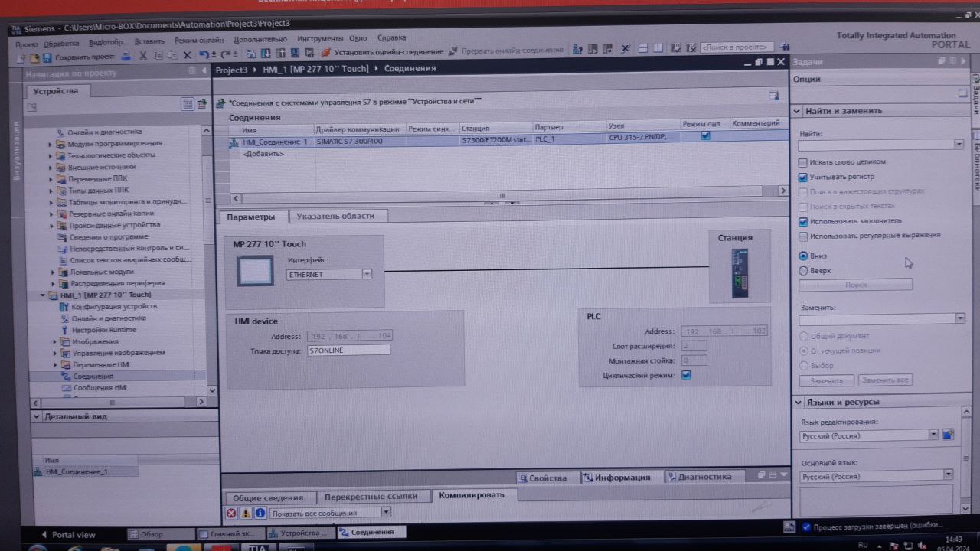Click the RU language indicator in the system tray

pos(863,545)
